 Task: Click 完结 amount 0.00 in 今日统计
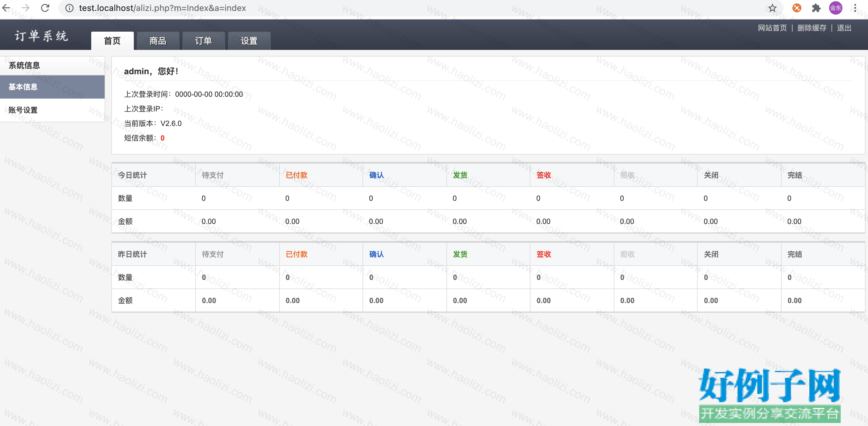coord(794,222)
